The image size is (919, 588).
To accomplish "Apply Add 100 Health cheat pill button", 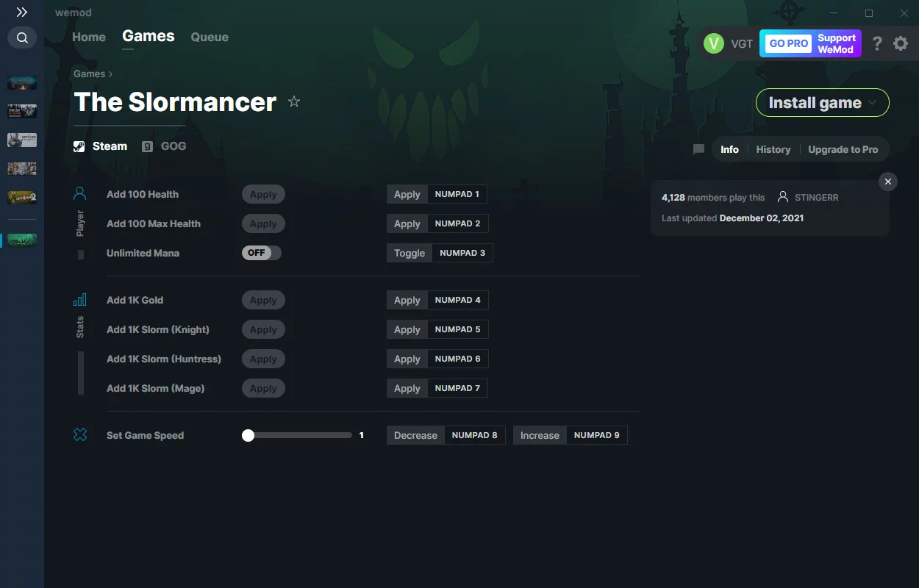I will click(263, 194).
